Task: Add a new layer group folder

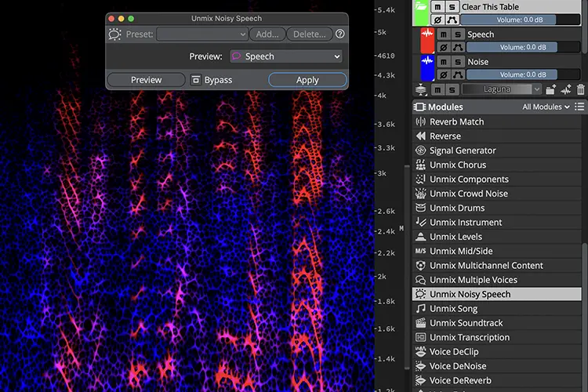Action: 550,89
